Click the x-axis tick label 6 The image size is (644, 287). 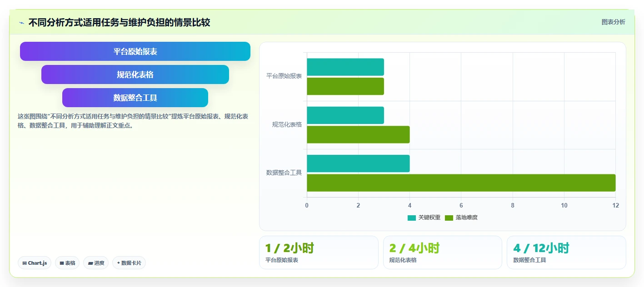point(461,205)
